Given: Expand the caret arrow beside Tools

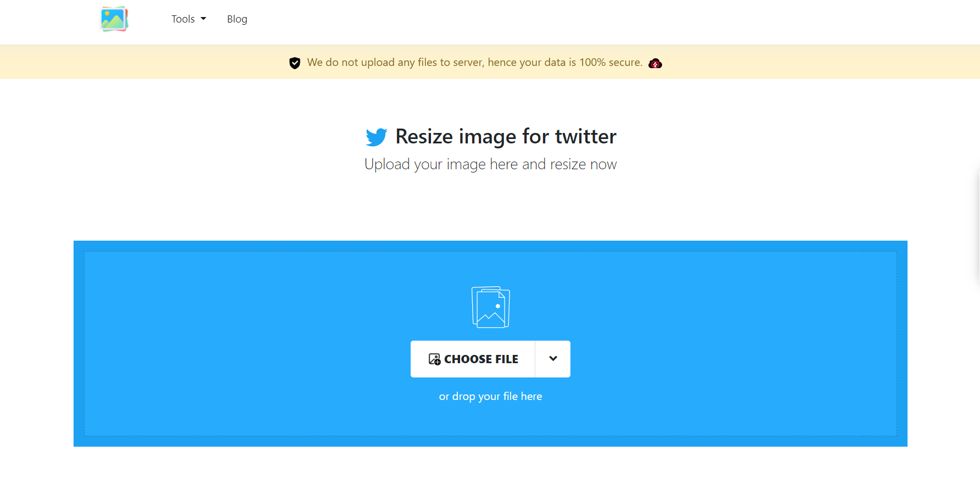Looking at the screenshot, I should [x=203, y=19].
